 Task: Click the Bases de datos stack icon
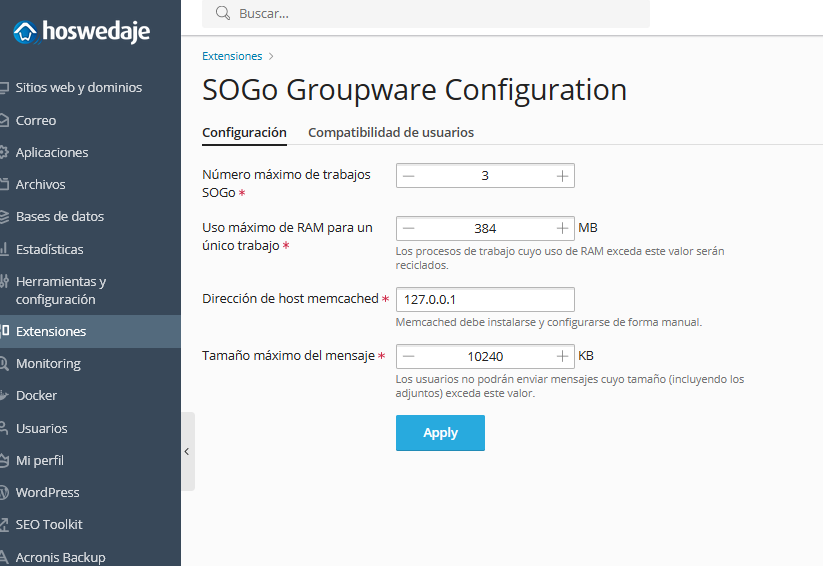(x=4, y=216)
